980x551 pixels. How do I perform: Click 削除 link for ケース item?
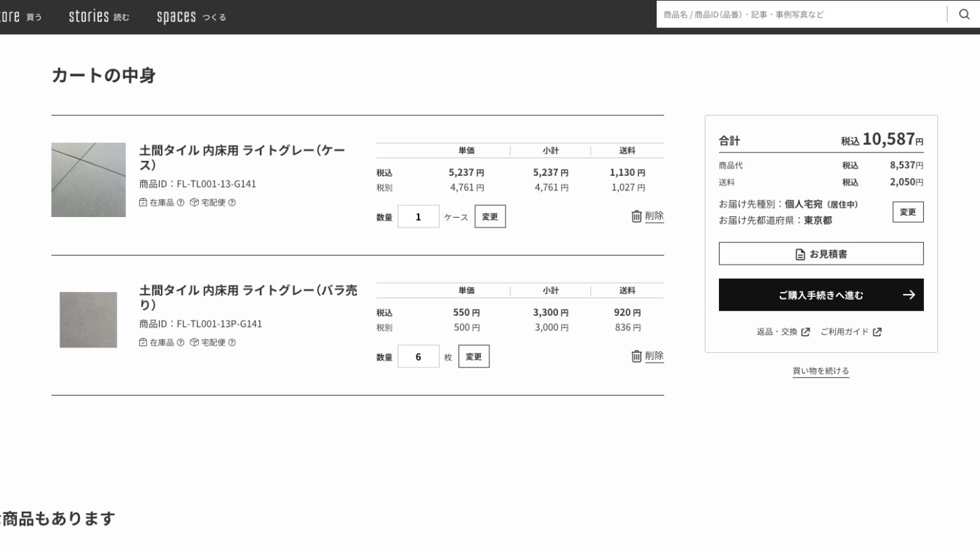(654, 216)
